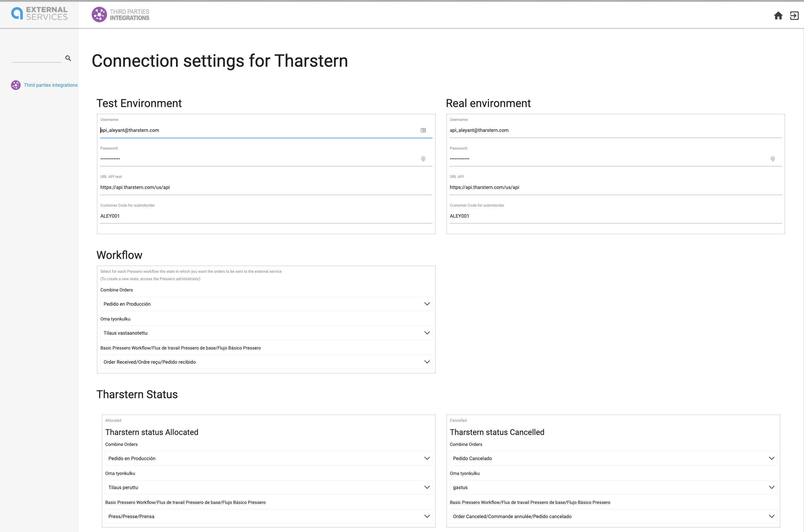The image size is (804, 532).
Task: Click the URL API test field
Action: tap(266, 187)
